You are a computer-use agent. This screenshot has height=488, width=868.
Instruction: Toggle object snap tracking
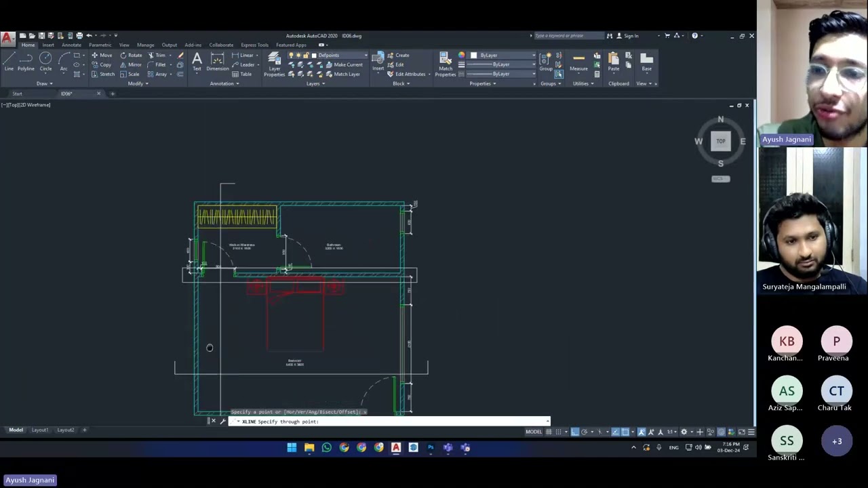[x=615, y=432]
